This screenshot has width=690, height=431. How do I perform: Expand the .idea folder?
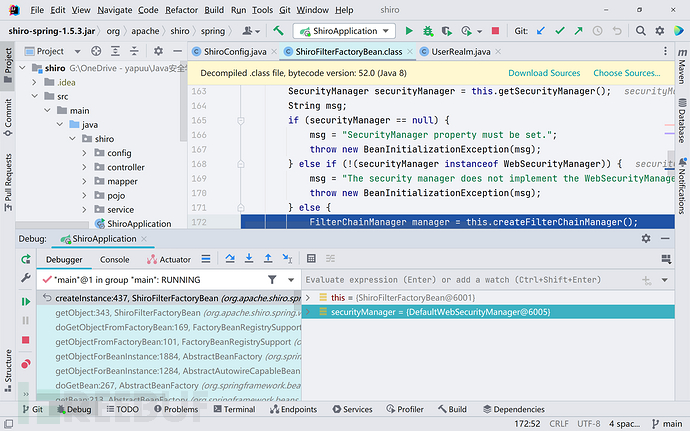[x=34, y=82]
